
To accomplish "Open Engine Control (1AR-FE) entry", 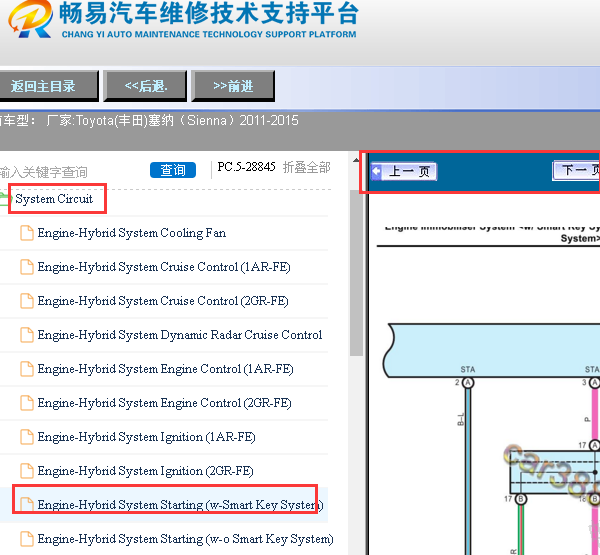I will pyautogui.click(x=165, y=369).
